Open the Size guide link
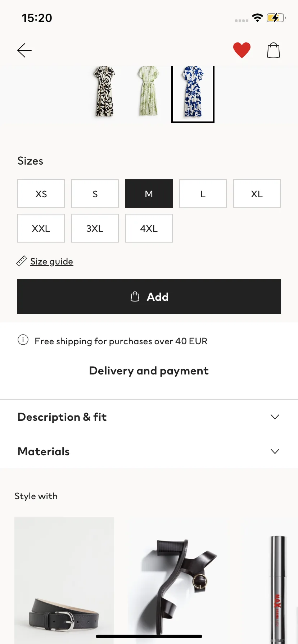The width and height of the screenshot is (298, 644). [x=52, y=261]
